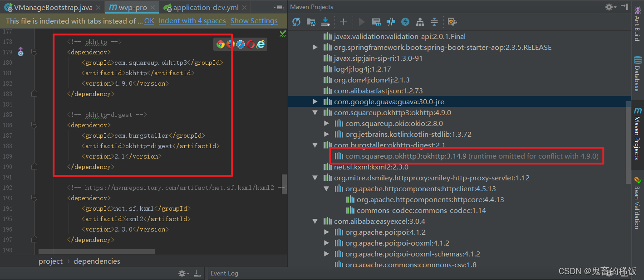Download sources and documentation icon
Viewport: 644px width, 280px height.
(325, 22)
